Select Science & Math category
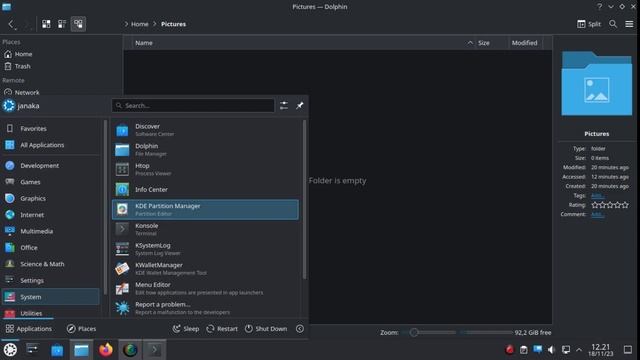Viewport: 640px width, 360px height. coord(51,264)
